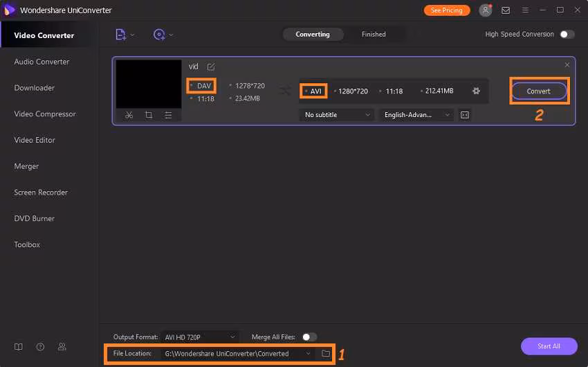This screenshot has width=588, height=367.
Task: Switch to the Converting tab
Action: [x=313, y=34]
